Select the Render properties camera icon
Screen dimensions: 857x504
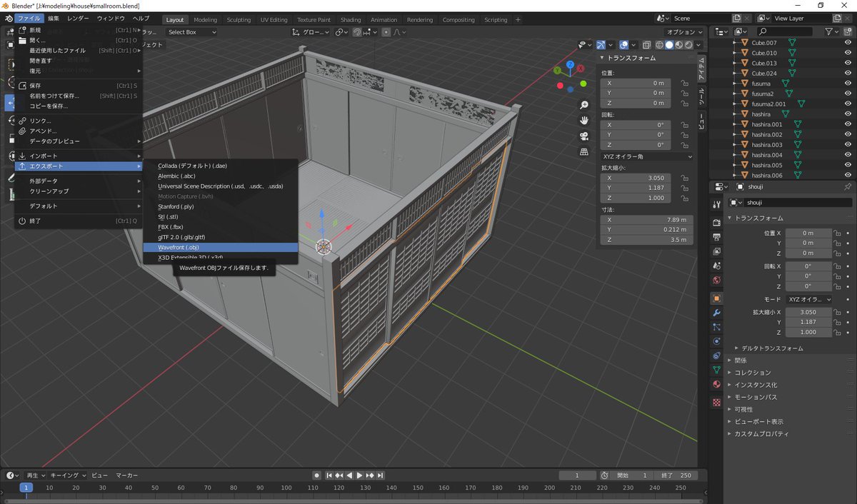point(716,221)
